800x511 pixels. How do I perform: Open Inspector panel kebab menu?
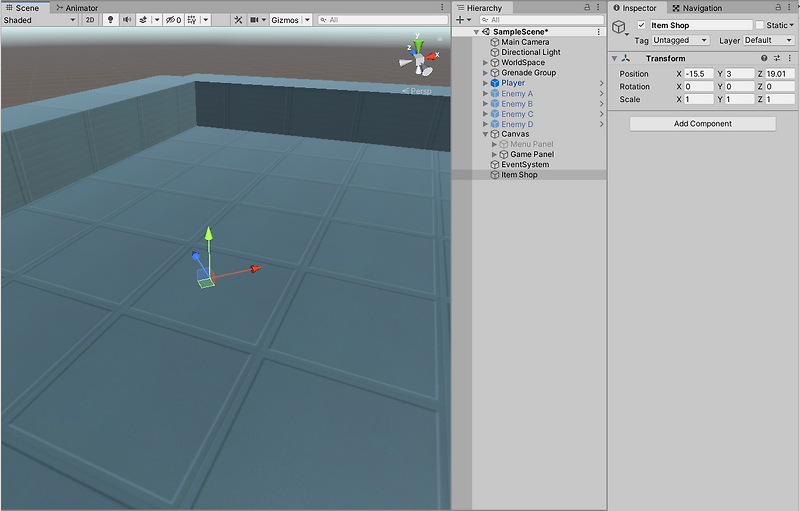pos(790,7)
